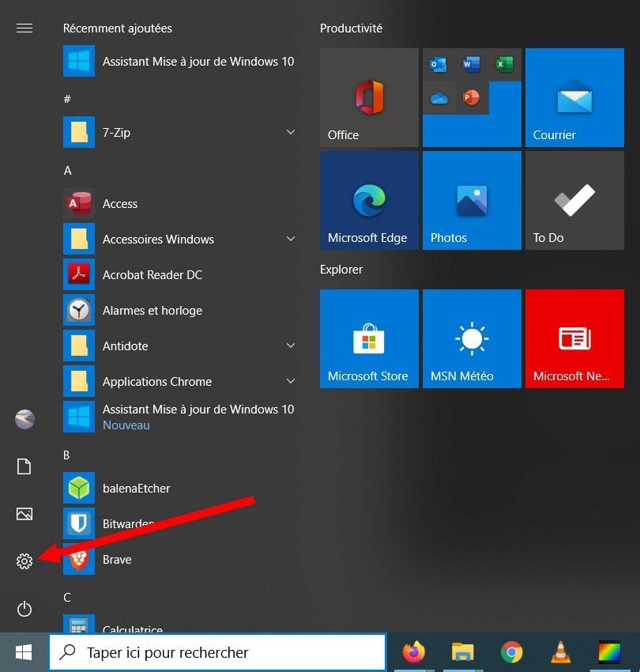Open the Microsoft News tile
640x672 pixels.
[574, 338]
